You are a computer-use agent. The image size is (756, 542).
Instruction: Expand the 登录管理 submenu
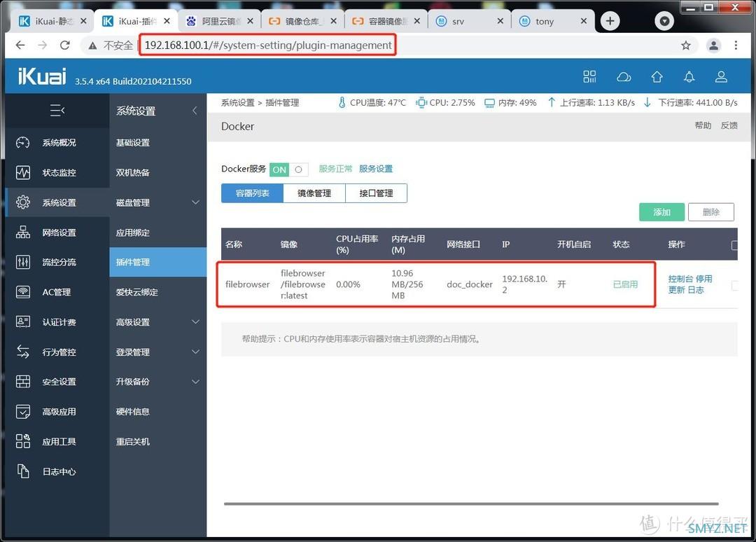coord(195,352)
